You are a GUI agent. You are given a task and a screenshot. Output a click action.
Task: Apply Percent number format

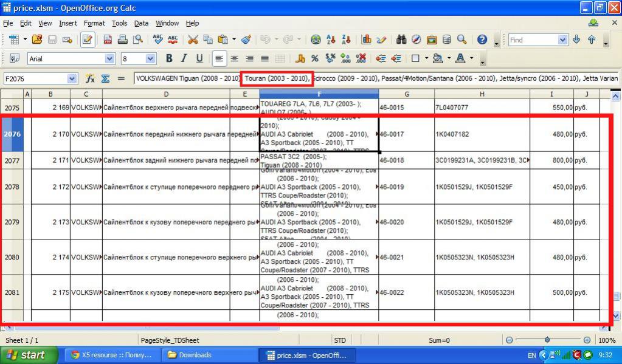click(315, 59)
